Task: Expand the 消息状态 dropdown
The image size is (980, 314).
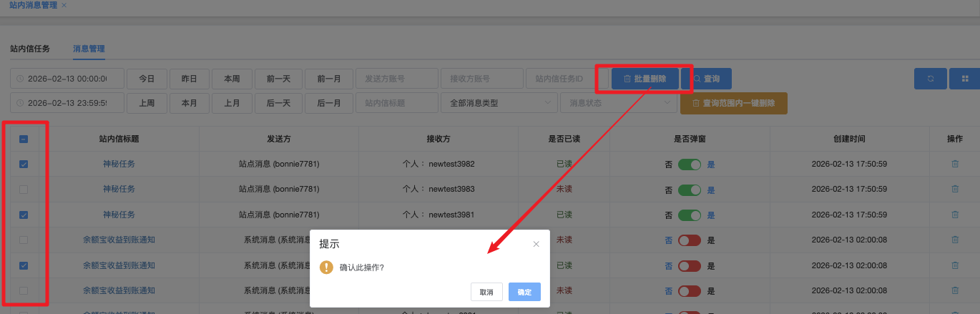Action: [x=618, y=103]
